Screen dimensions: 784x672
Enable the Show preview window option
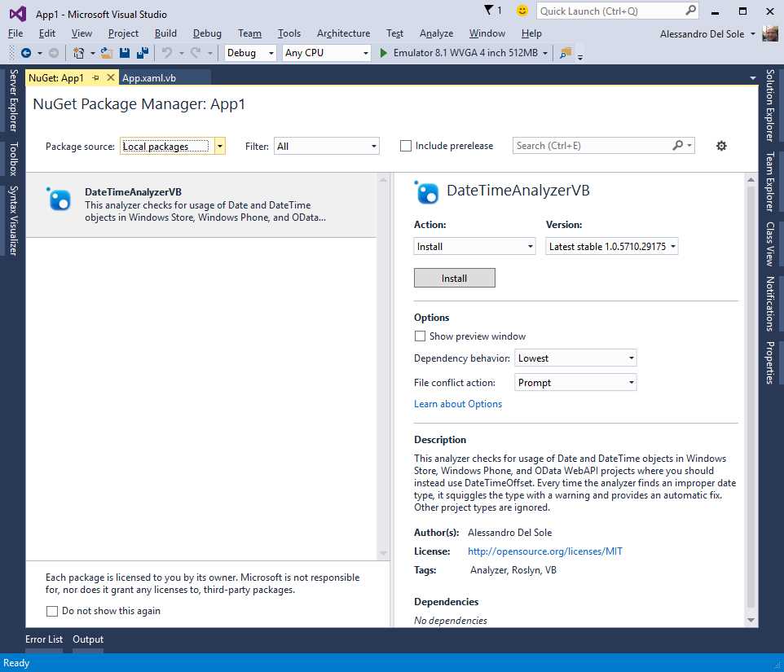[x=420, y=336]
